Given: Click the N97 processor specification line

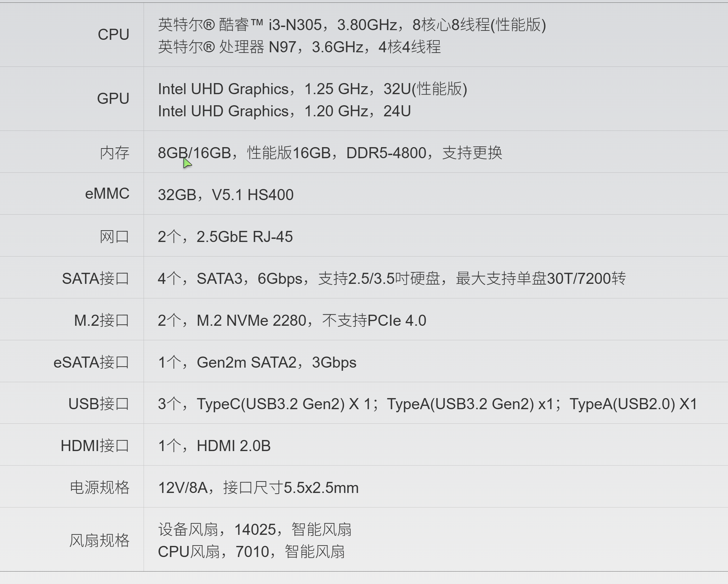Looking at the screenshot, I should point(299,47).
